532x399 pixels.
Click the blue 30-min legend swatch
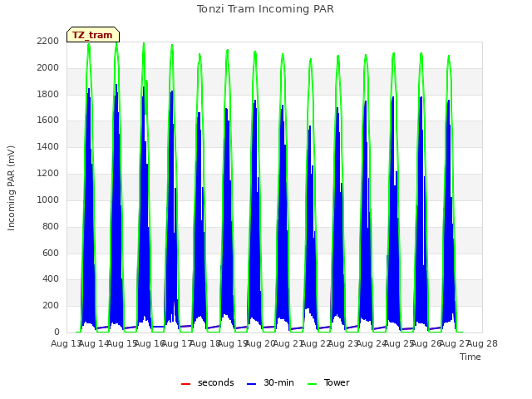click(x=251, y=384)
